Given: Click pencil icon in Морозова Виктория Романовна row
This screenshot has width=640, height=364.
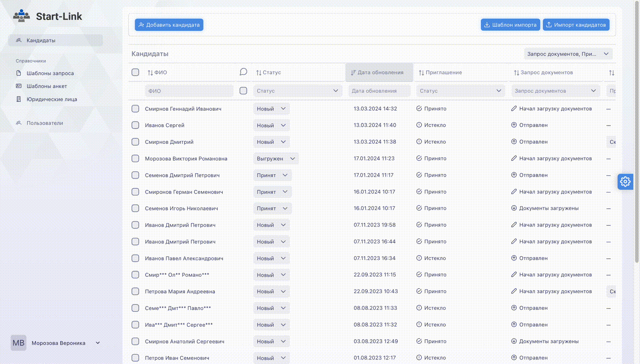Looking at the screenshot, I should coord(514,158).
